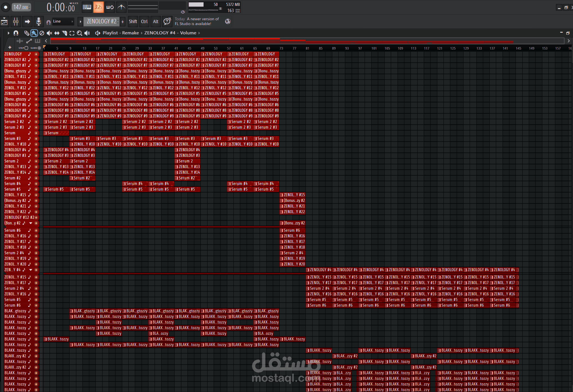Viewport: 573px width, 392px height.
Task: Click the speaker icon before Playlist title
Action: [97, 33]
